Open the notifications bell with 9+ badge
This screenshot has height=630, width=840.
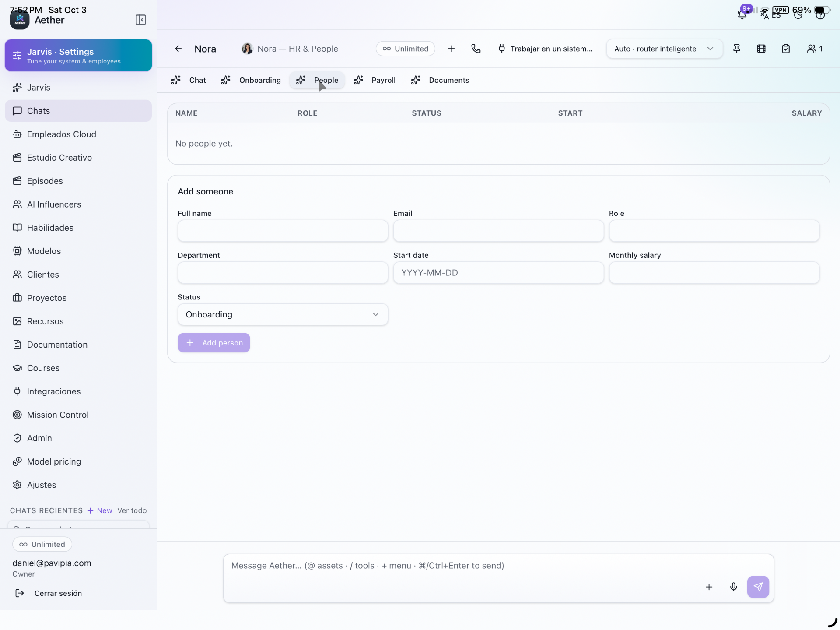click(742, 14)
